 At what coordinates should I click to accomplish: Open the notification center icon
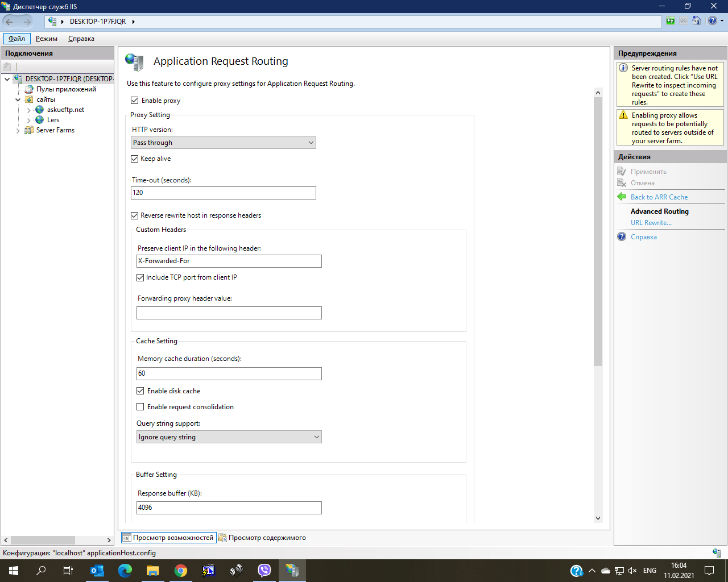(x=709, y=571)
